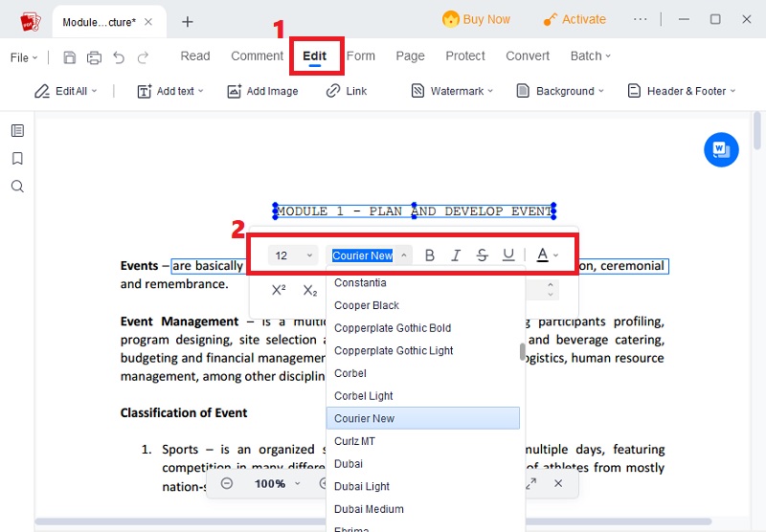This screenshot has height=532, width=766.
Task: Open a new tab with plus icon
Action: pos(188,22)
